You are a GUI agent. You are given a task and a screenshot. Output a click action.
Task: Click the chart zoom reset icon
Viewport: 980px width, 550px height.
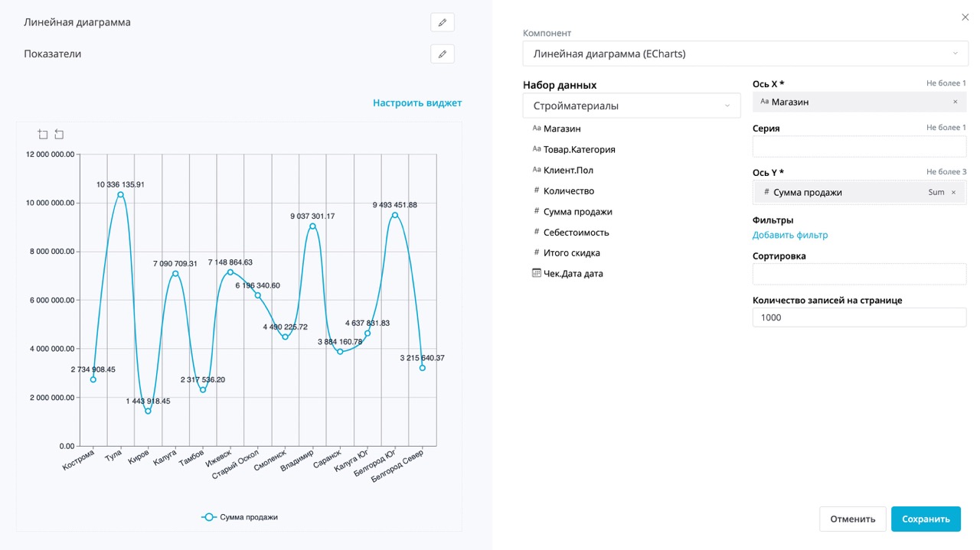click(x=59, y=135)
